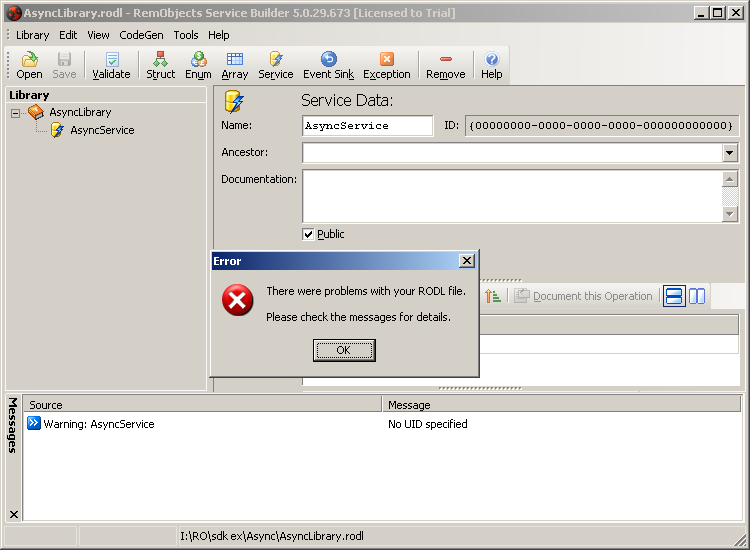Click the red error icon in dialog
The height and width of the screenshot is (550, 750).
click(237, 300)
